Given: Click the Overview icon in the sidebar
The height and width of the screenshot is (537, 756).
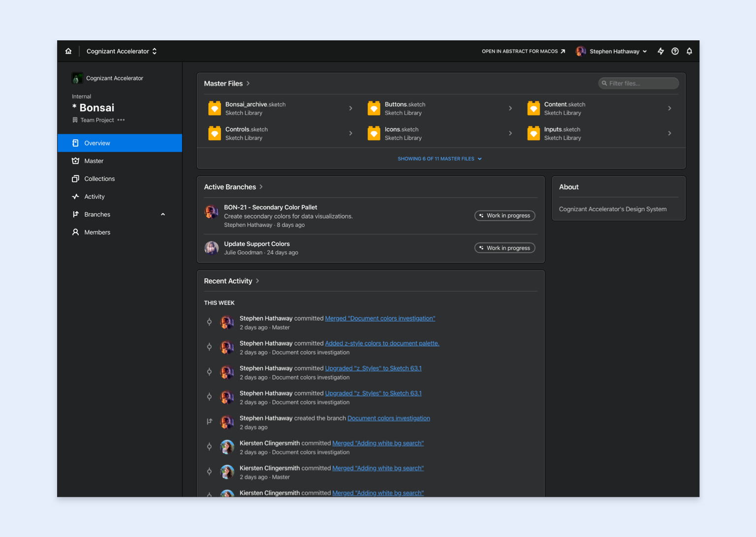Looking at the screenshot, I should (x=75, y=143).
